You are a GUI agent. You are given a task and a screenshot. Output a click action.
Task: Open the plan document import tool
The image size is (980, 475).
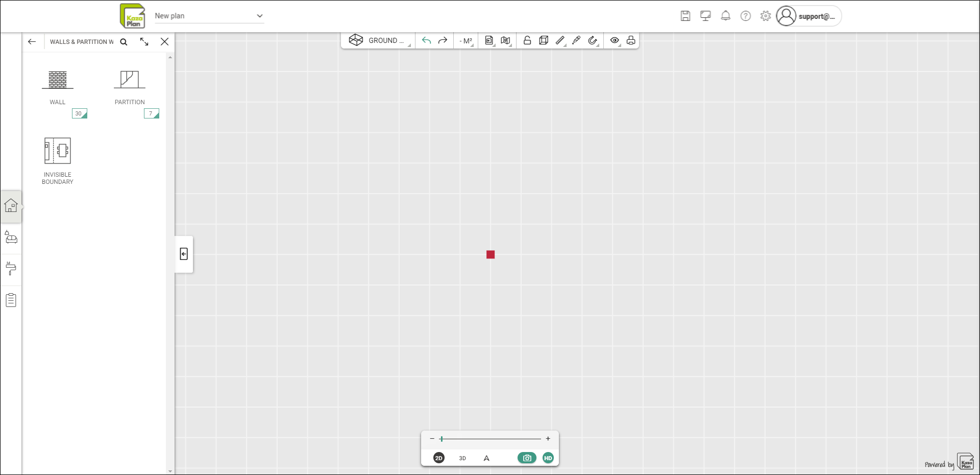pyautogui.click(x=489, y=40)
